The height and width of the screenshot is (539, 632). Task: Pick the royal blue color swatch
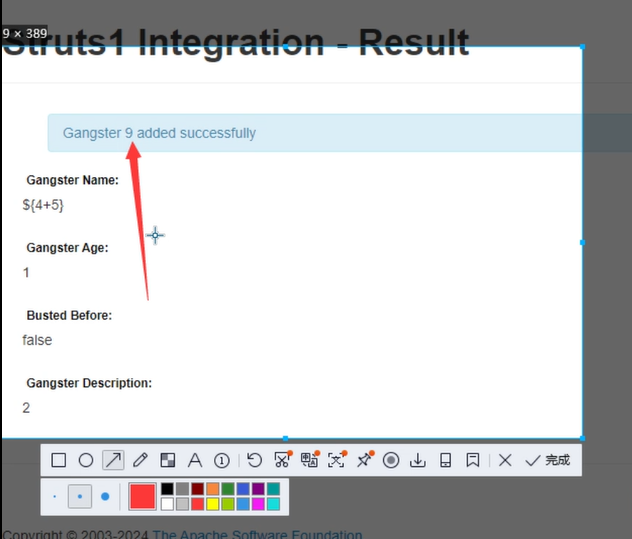[243, 489]
